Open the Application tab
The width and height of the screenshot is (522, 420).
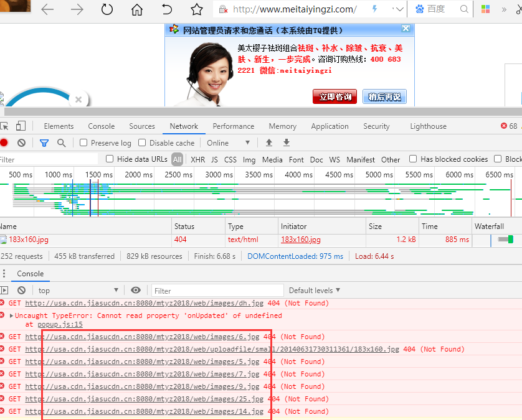pyautogui.click(x=330, y=126)
